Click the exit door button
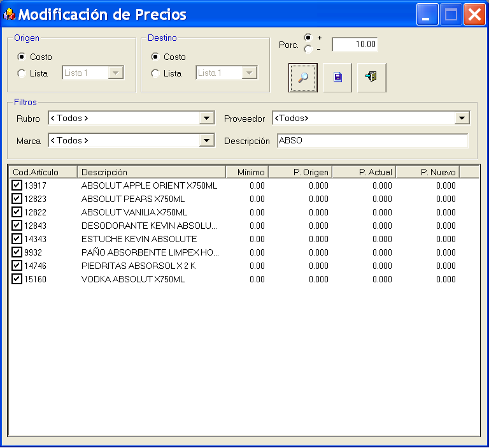This screenshot has width=489, height=448. click(x=372, y=78)
